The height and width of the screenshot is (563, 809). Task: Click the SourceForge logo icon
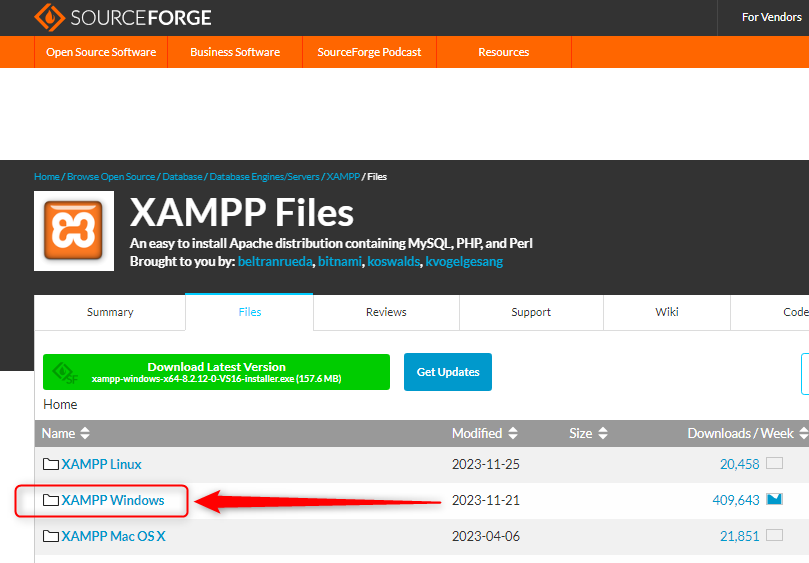50,17
